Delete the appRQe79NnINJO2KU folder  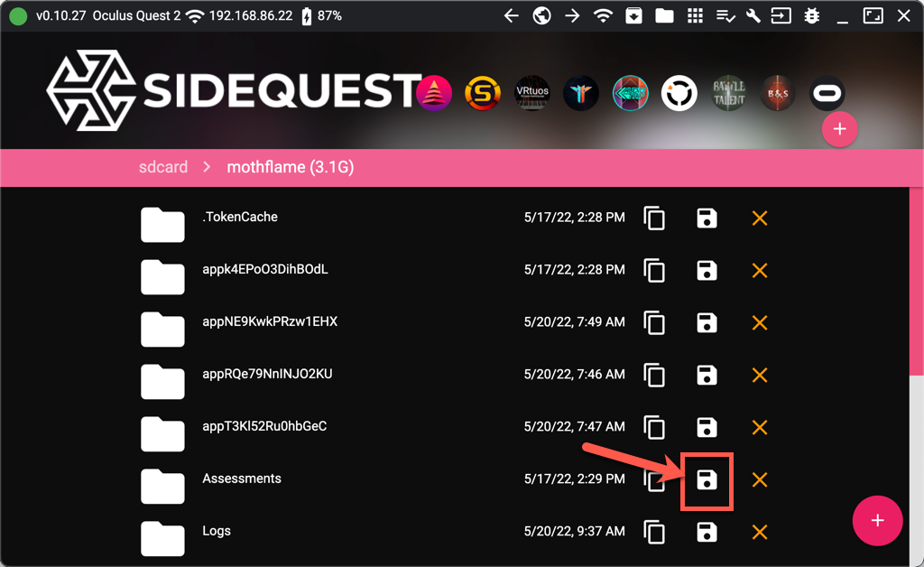760,375
